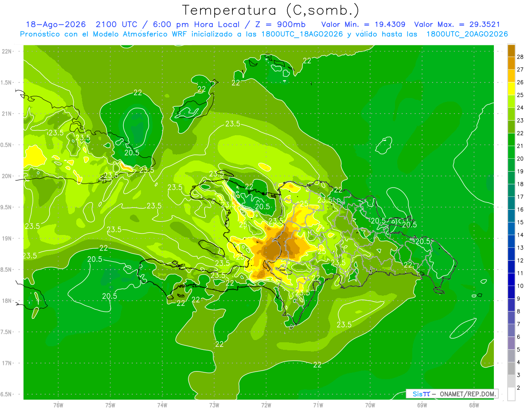Click legend swatch between 21 and 22

pyautogui.click(x=511, y=140)
